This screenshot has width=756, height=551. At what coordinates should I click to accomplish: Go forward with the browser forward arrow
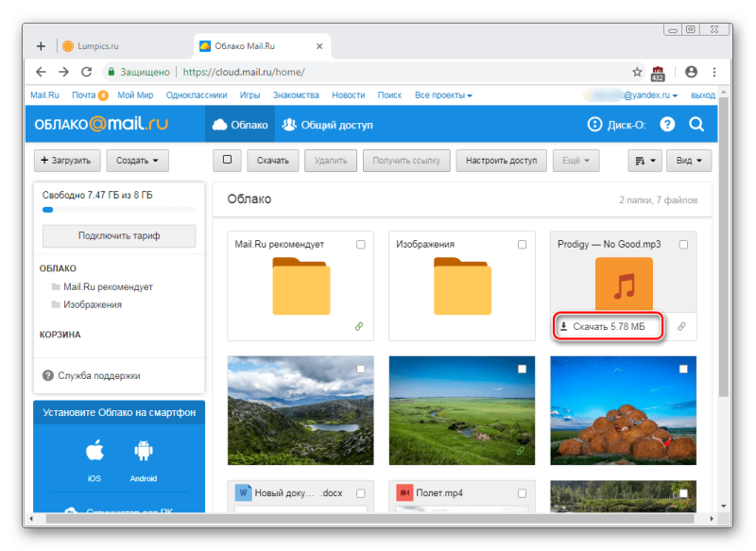point(63,72)
